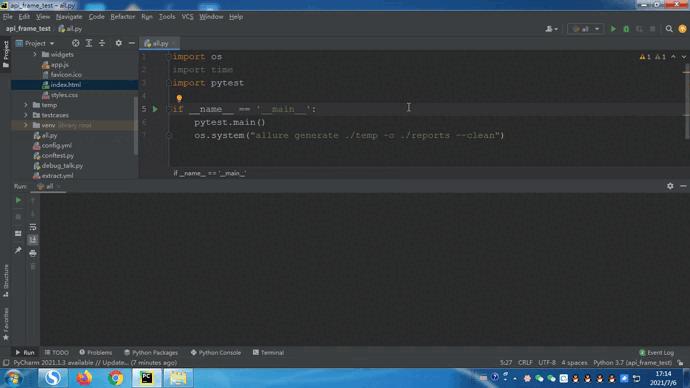Toggle scroll to end in the Run console
Image resolution: width=690 pixels, height=388 pixels.
[x=33, y=240]
